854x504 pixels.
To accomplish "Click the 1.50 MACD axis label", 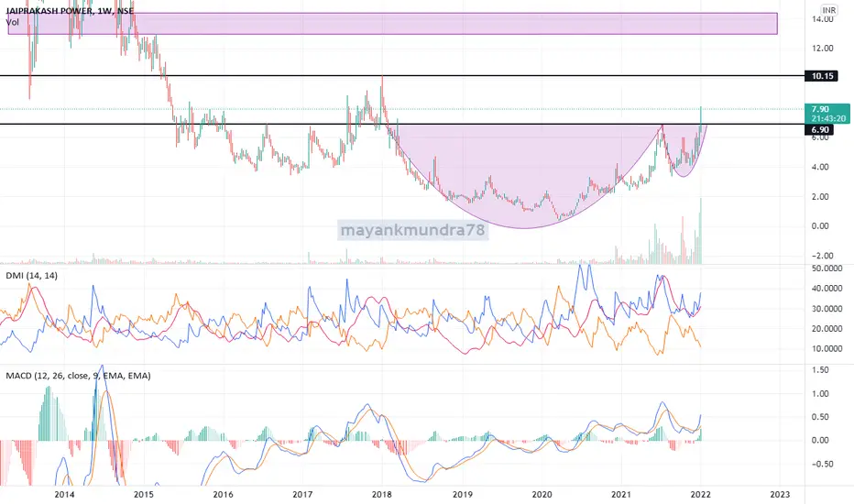I will (820, 370).
